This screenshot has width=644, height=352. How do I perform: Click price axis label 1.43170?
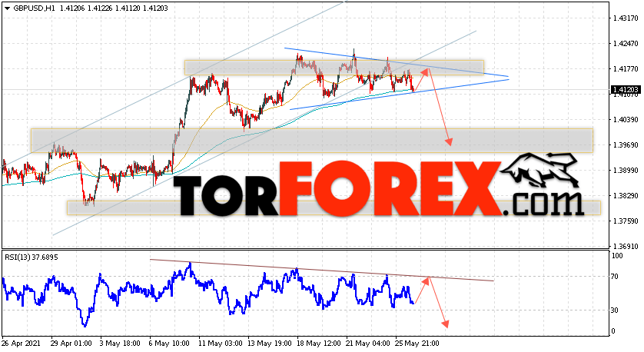(626, 18)
